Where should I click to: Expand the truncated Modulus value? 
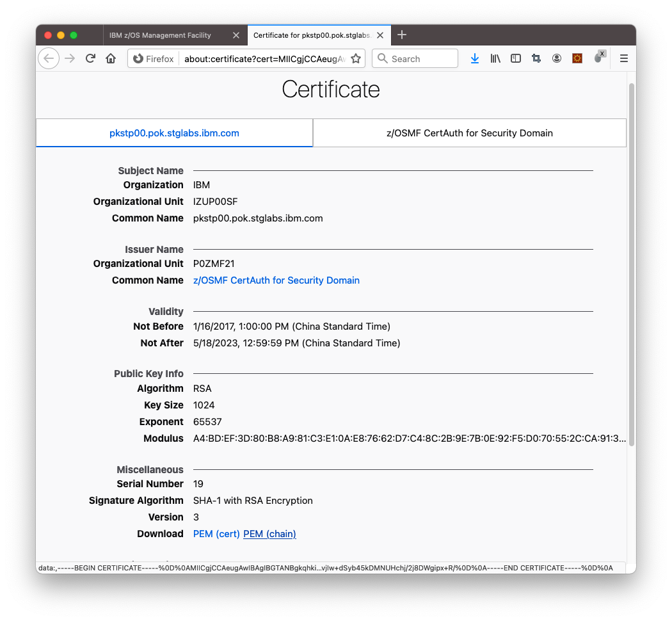(x=410, y=439)
